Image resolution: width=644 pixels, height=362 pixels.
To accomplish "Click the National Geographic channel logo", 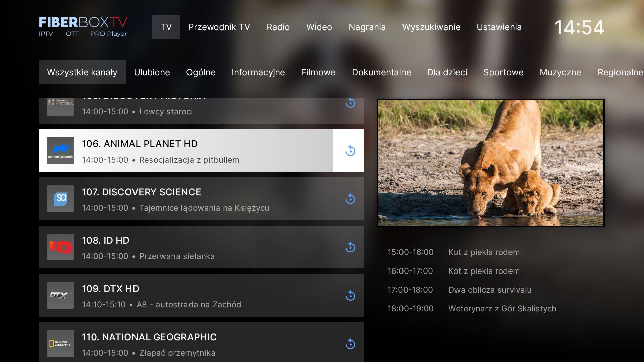I will [60, 344].
